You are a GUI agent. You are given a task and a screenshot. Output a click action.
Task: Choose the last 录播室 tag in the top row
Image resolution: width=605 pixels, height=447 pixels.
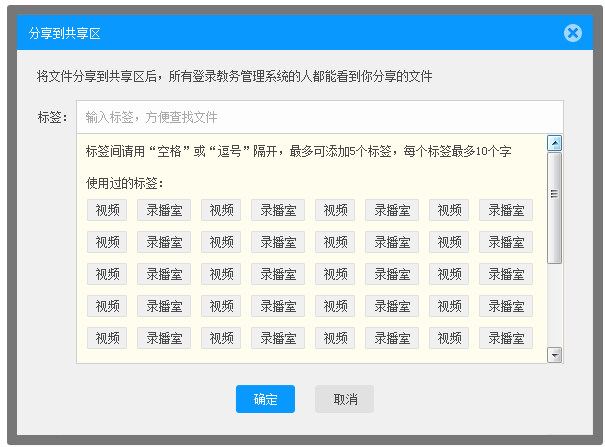click(506, 210)
